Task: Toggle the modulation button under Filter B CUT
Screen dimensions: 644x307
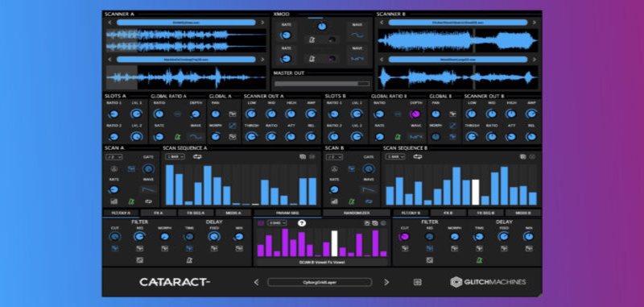Action: click(x=405, y=248)
